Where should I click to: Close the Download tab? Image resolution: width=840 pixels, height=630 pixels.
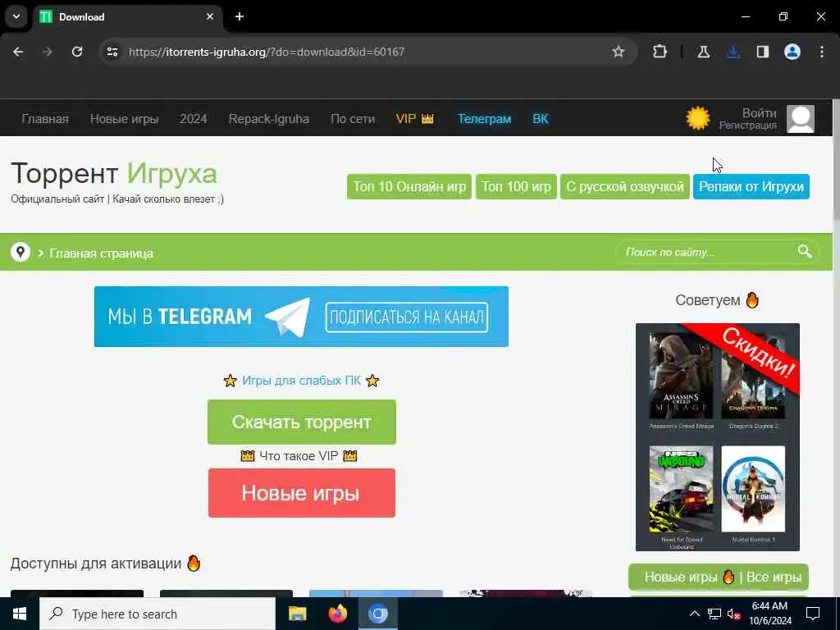click(x=210, y=16)
